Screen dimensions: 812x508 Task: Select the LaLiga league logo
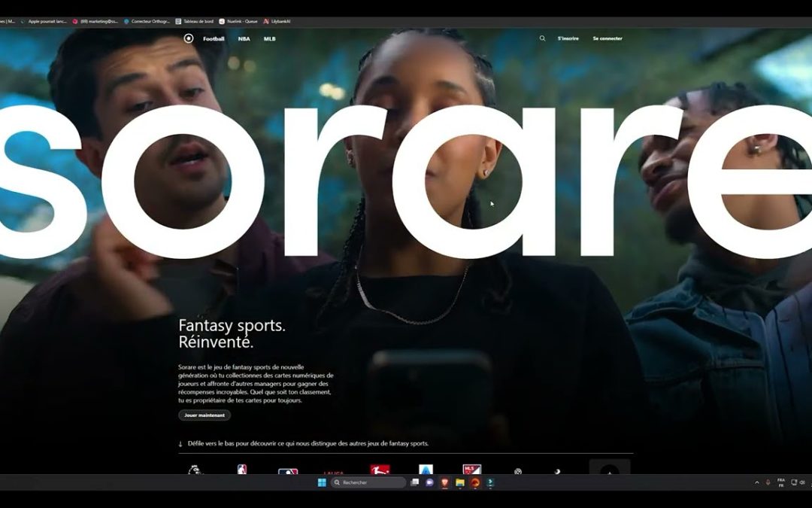[x=334, y=473]
